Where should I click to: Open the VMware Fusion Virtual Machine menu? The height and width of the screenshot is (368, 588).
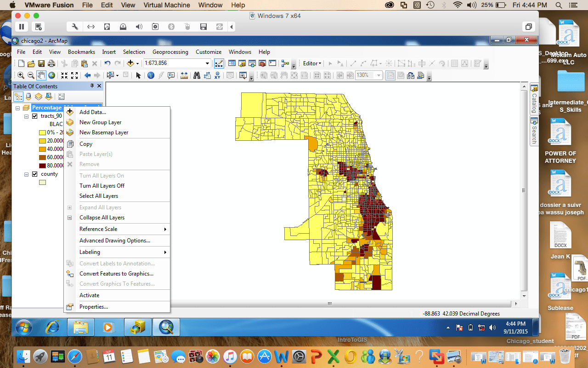(167, 5)
